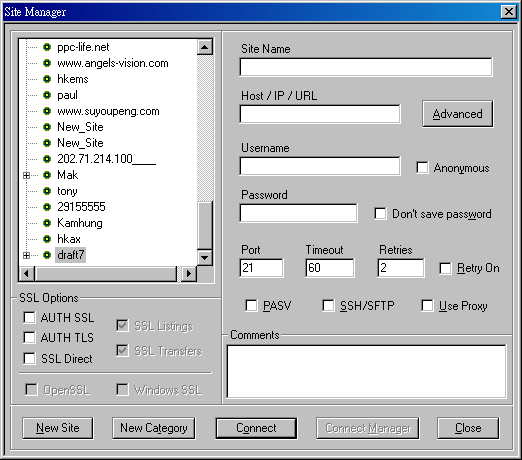Click the www.angels-vision.com site icon

47,63
